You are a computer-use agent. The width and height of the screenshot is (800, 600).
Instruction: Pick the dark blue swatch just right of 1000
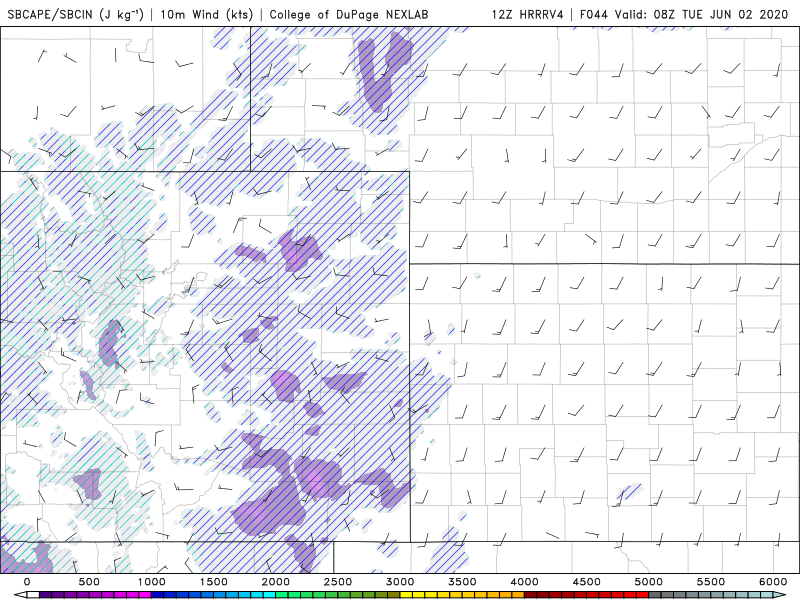click(158, 595)
